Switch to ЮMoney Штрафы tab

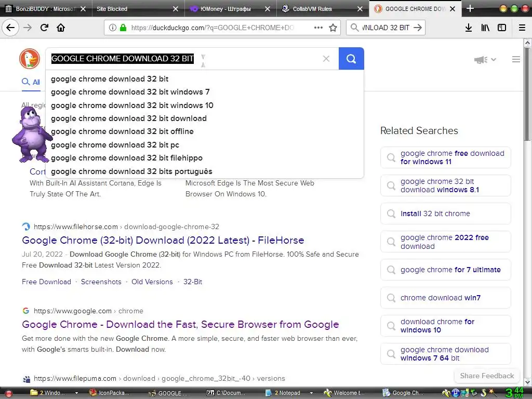224,9
